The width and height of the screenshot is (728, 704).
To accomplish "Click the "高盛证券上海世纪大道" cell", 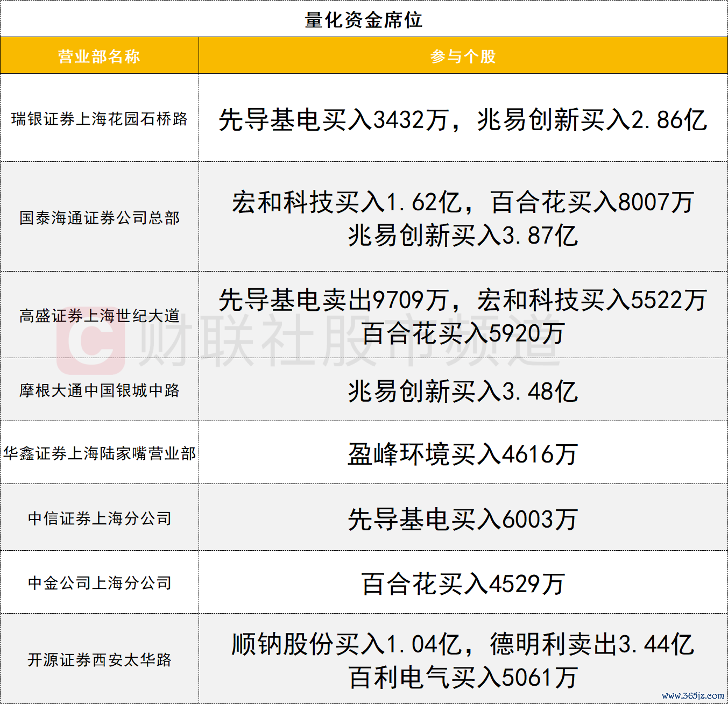I will pyautogui.click(x=100, y=315).
